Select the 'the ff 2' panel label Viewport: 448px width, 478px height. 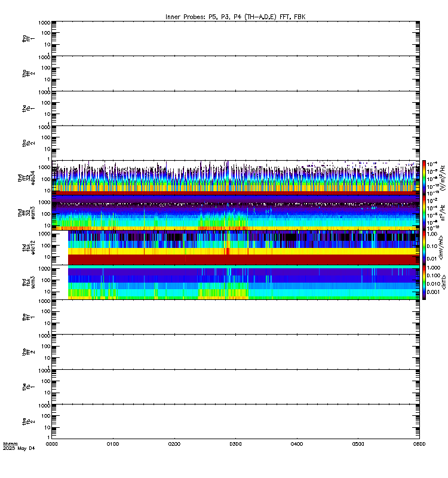click(x=28, y=352)
